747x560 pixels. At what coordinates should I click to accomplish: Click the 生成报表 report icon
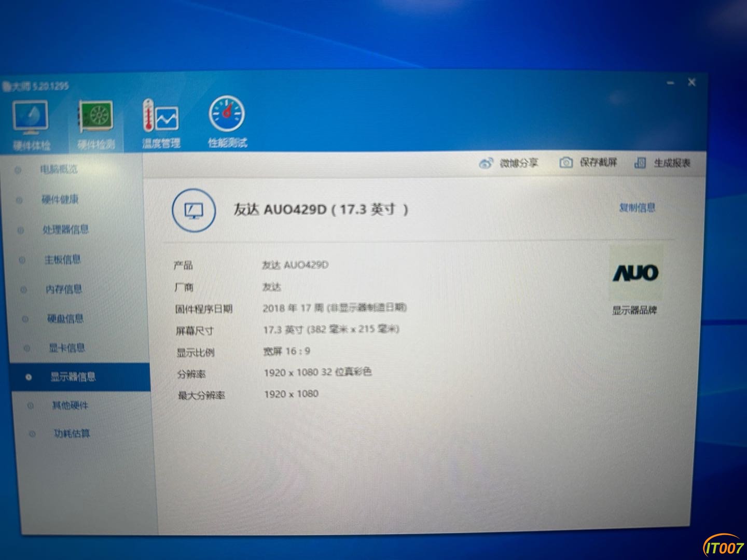[x=640, y=163]
